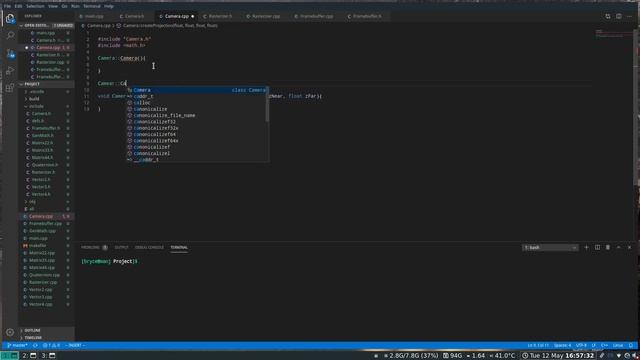Expand the obj folder

[32, 202]
